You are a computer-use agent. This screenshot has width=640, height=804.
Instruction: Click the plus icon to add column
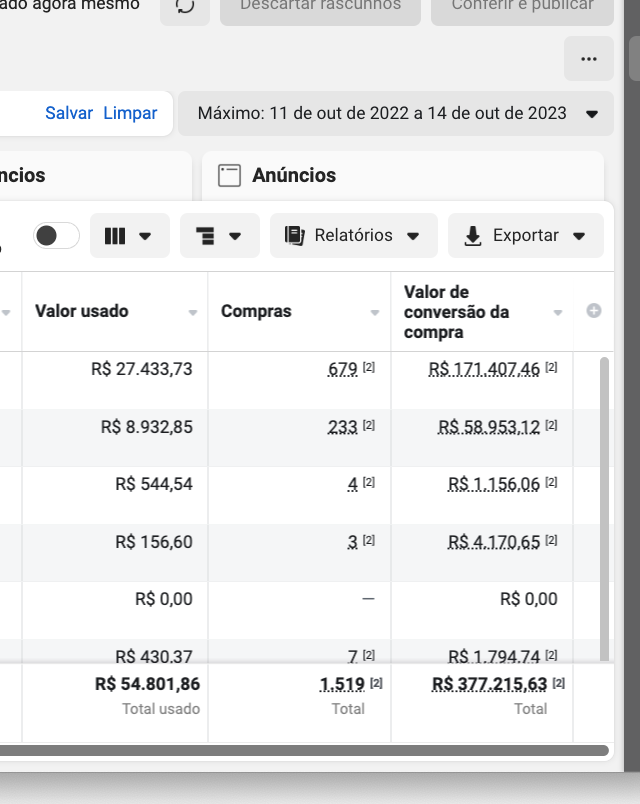tap(593, 311)
